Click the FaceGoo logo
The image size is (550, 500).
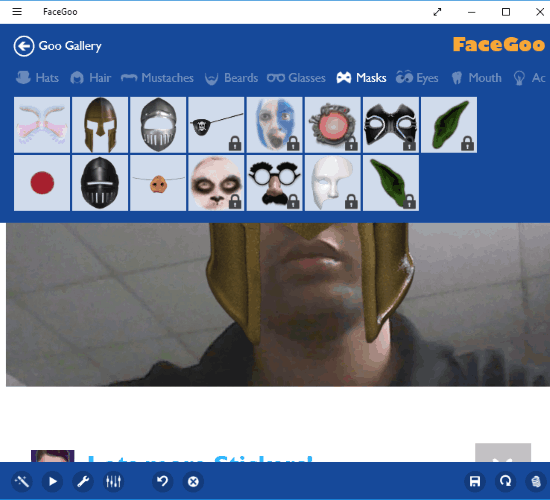click(499, 45)
